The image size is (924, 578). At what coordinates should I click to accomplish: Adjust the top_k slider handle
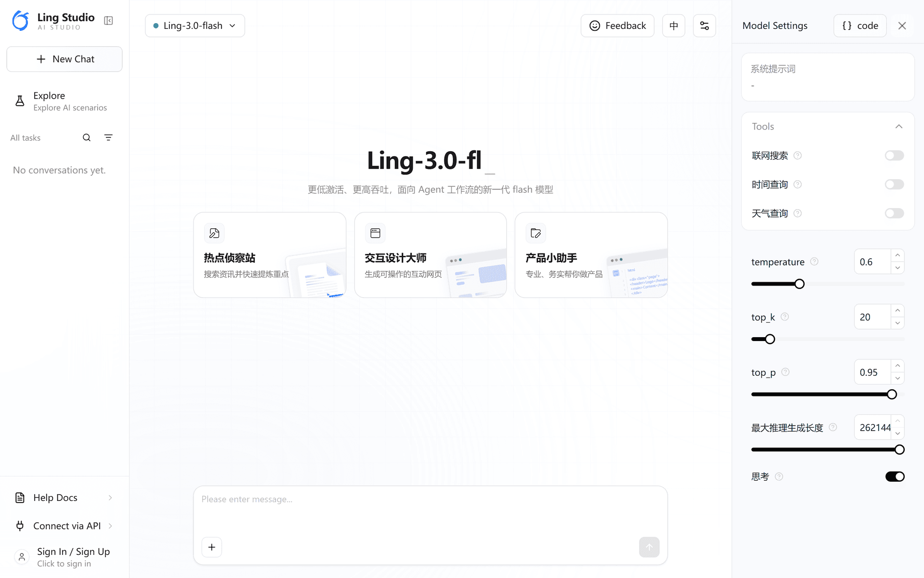[770, 339]
